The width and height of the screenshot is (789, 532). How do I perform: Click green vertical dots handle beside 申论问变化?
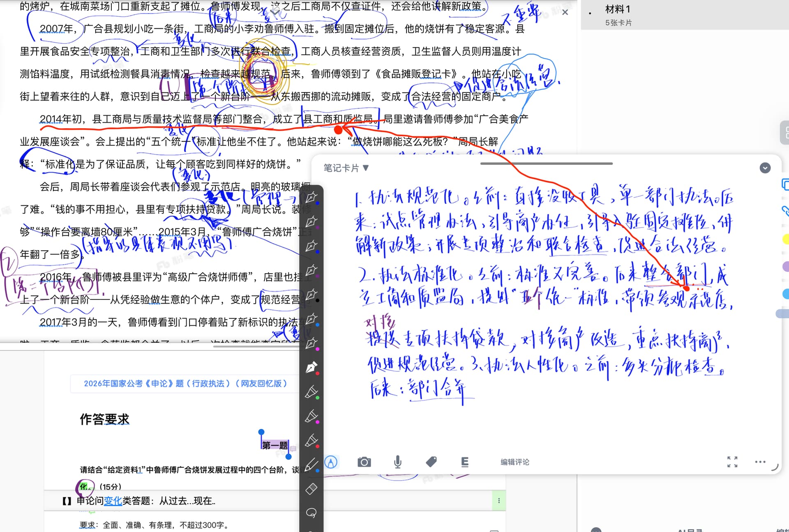[499, 500]
